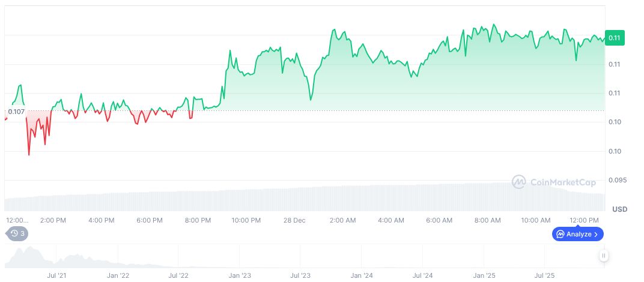Select Jan '25 on the range navigator
The width and height of the screenshot is (644, 282).
(484, 276)
